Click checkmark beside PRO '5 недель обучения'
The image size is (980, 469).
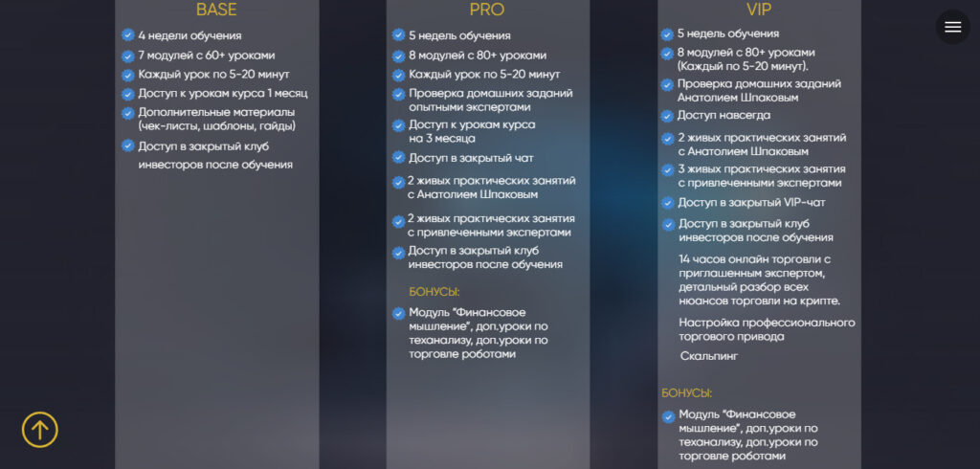399,35
